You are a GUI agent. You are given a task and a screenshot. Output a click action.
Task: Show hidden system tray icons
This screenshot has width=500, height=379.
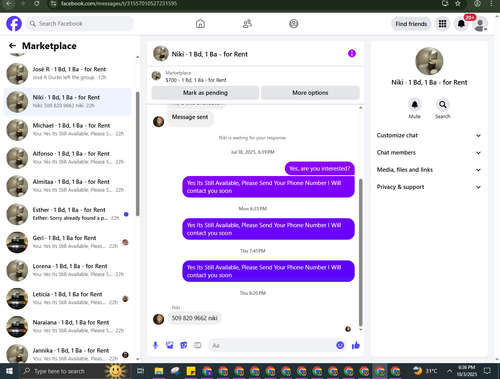point(449,371)
